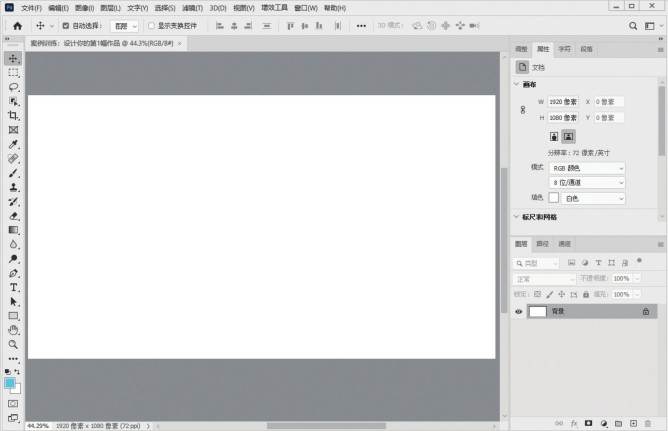Switch to the Character panel tab
The height and width of the screenshot is (431, 668).
564,49
